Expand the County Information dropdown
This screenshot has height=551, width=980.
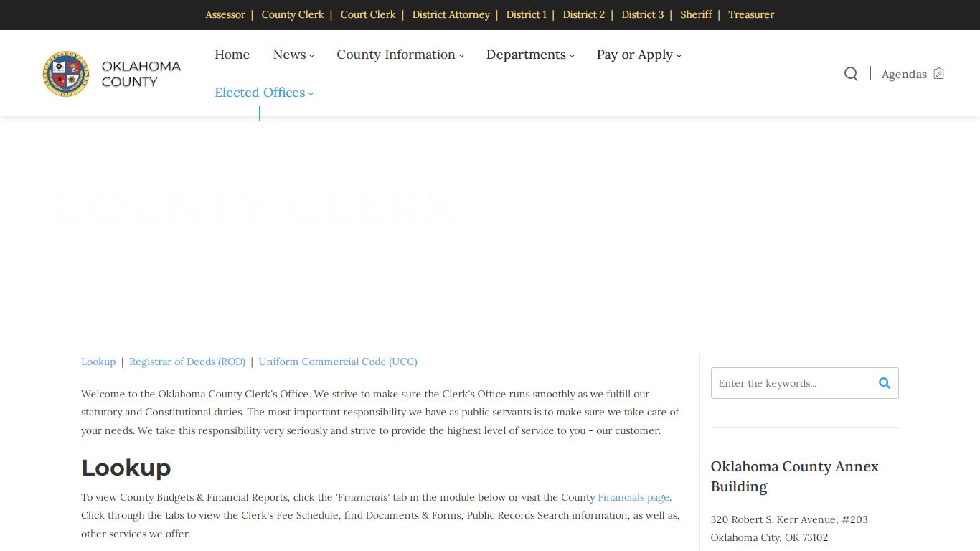tap(400, 55)
